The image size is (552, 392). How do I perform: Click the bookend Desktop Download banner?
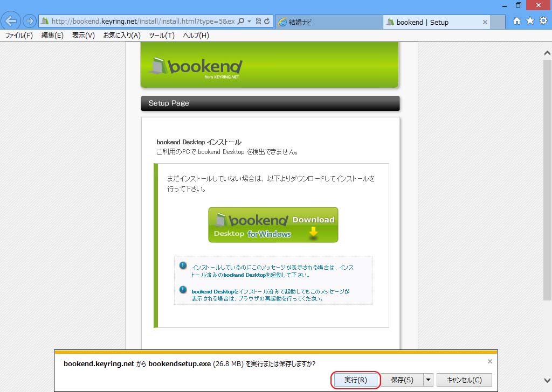pos(273,225)
